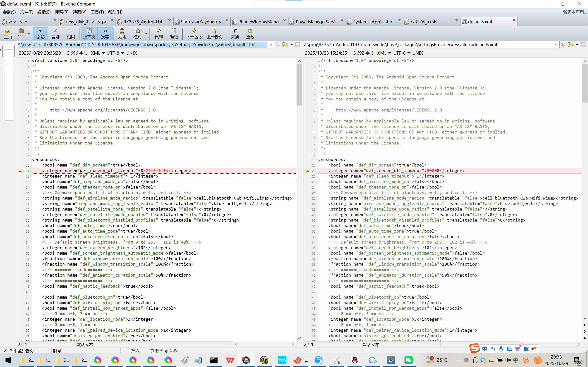Toggle Show Context (上下文) button

pos(89,33)
